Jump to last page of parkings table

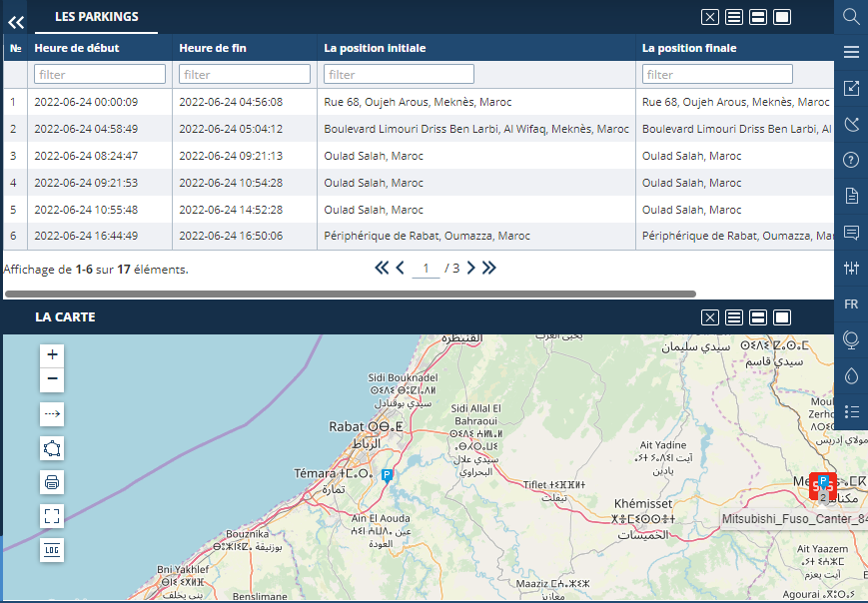(489, 268)
